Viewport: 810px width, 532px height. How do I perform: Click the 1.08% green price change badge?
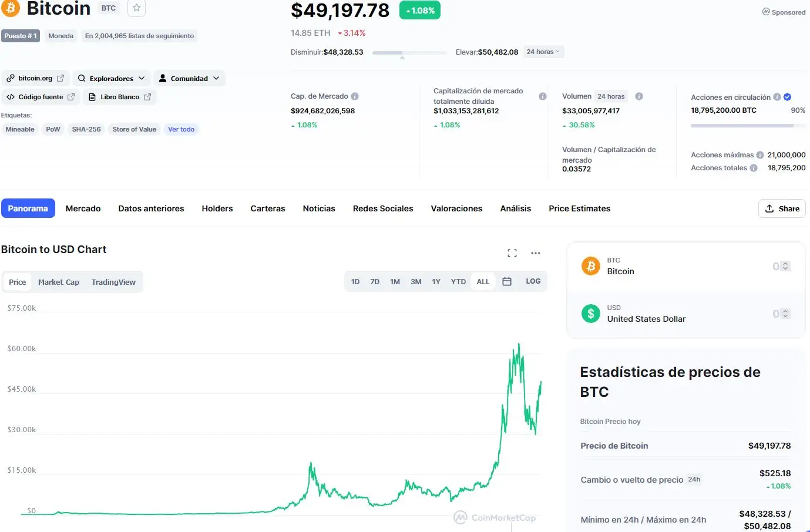click(420, 11)
